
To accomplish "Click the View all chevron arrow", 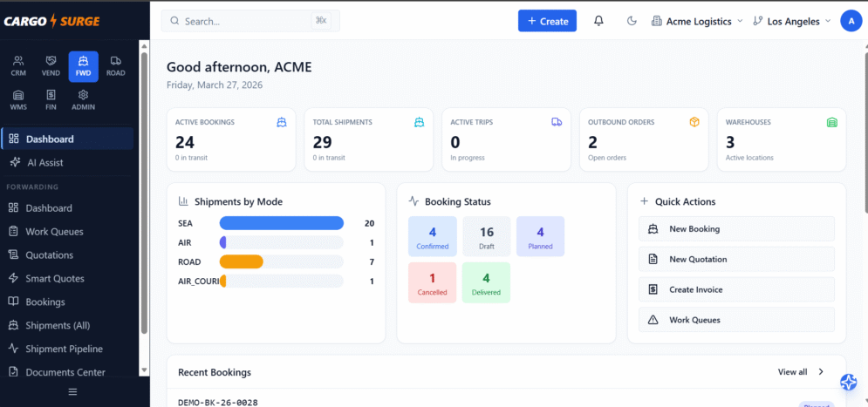I will (821, 371).
